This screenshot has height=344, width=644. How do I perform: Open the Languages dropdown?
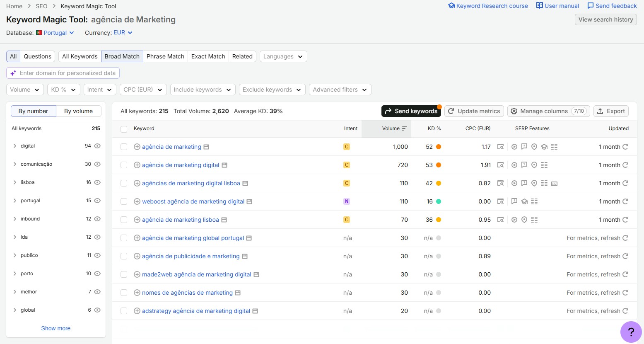tap(283, 56)
